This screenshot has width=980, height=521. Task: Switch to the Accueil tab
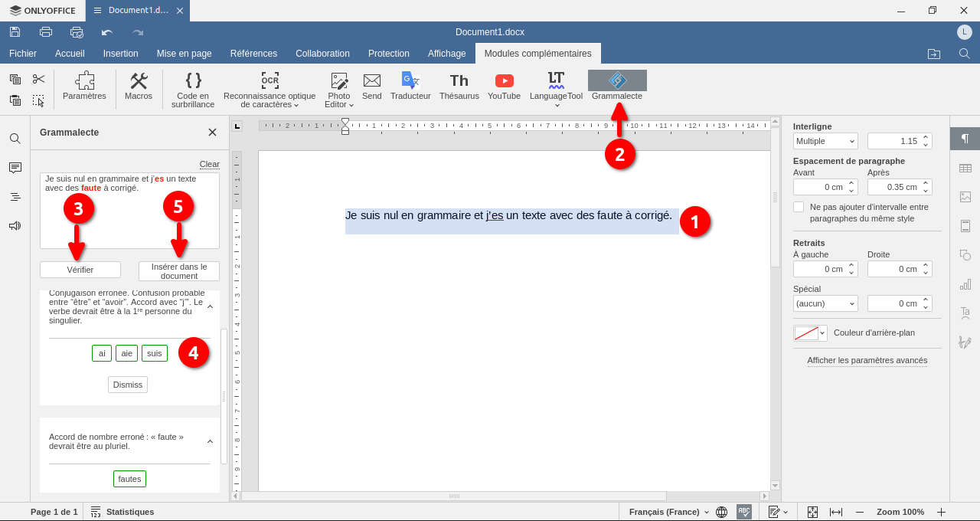tap(70, 54)
